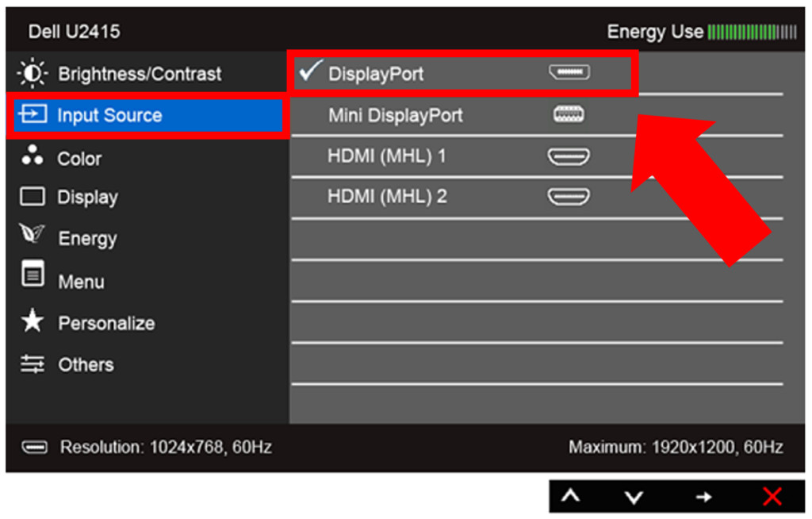Viewport: 812px width, 519px height.
Task: Click the checkmark beside DisplayPort
Action: pyautogui.click(x=311, y=71)
